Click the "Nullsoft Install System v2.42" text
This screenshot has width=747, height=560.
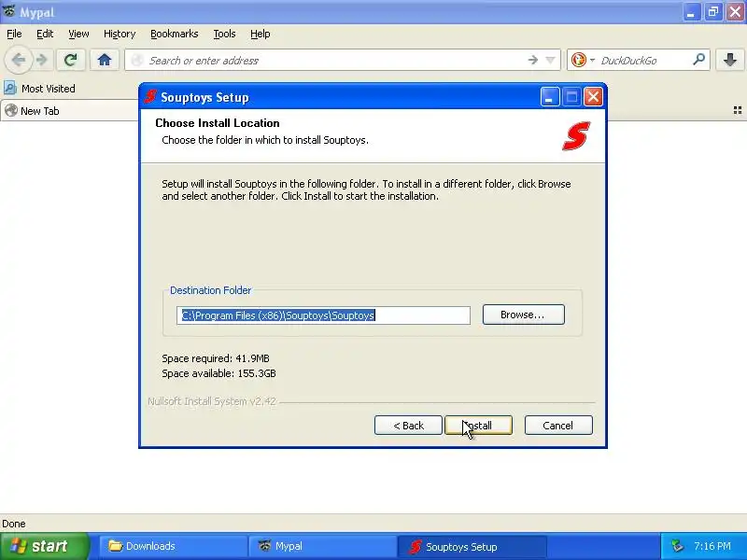click(x=212, y=401)
